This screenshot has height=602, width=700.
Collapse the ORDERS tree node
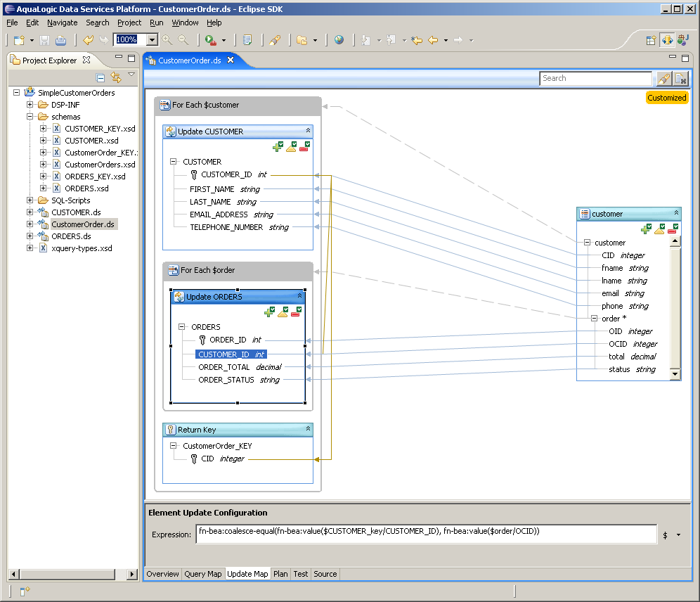click(x=182, y=327)
